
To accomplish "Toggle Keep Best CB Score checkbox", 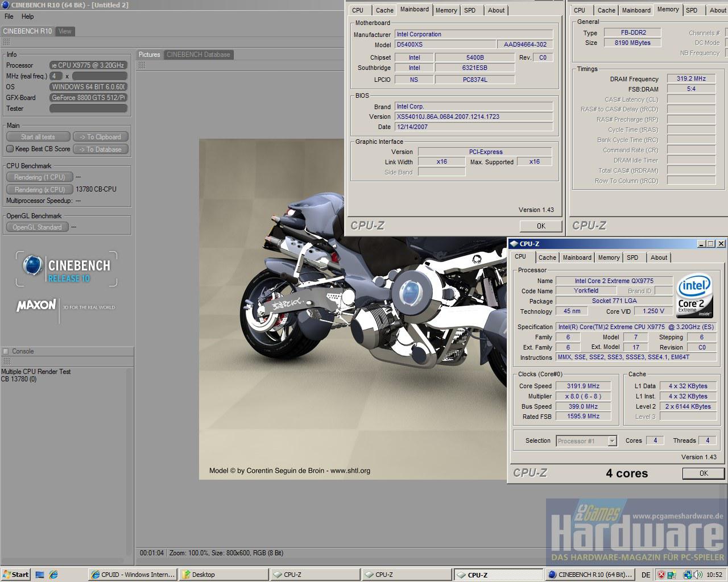I will click(10, 149).
